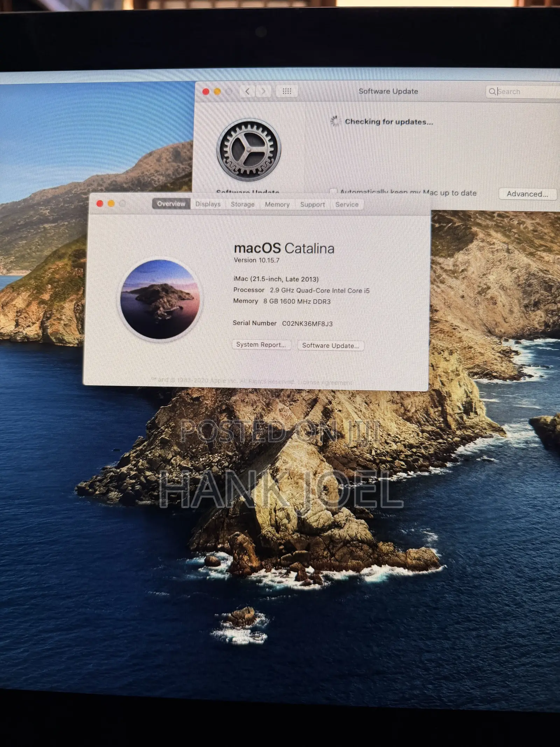Go forward in the Software Update window
This screenshot has height=747, width=560.
pos(263,92)
